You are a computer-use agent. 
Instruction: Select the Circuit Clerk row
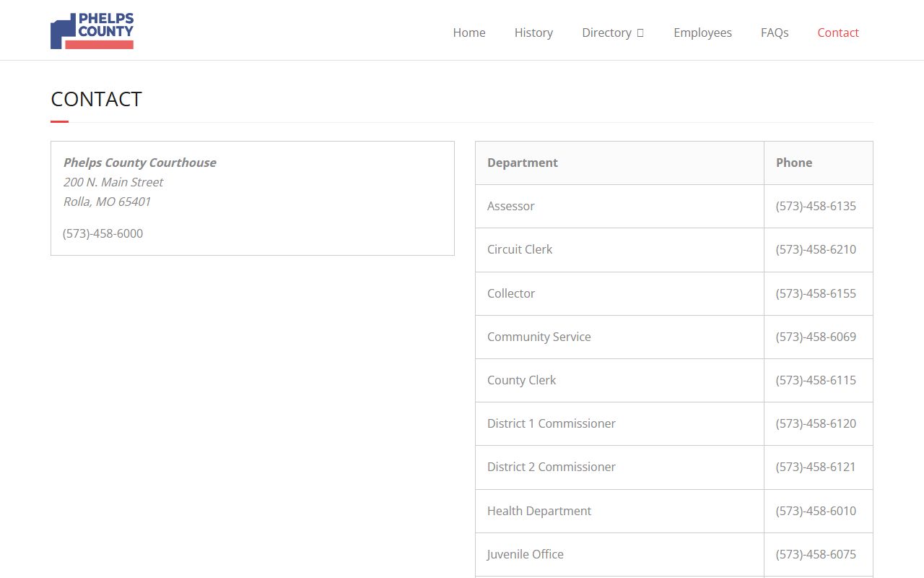(x=674, y=249)
